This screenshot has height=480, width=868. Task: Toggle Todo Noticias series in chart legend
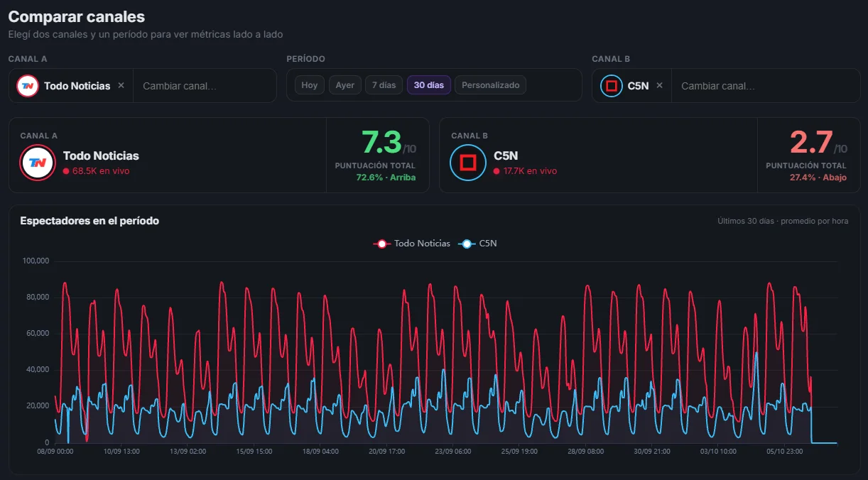(x=412, y=244)
